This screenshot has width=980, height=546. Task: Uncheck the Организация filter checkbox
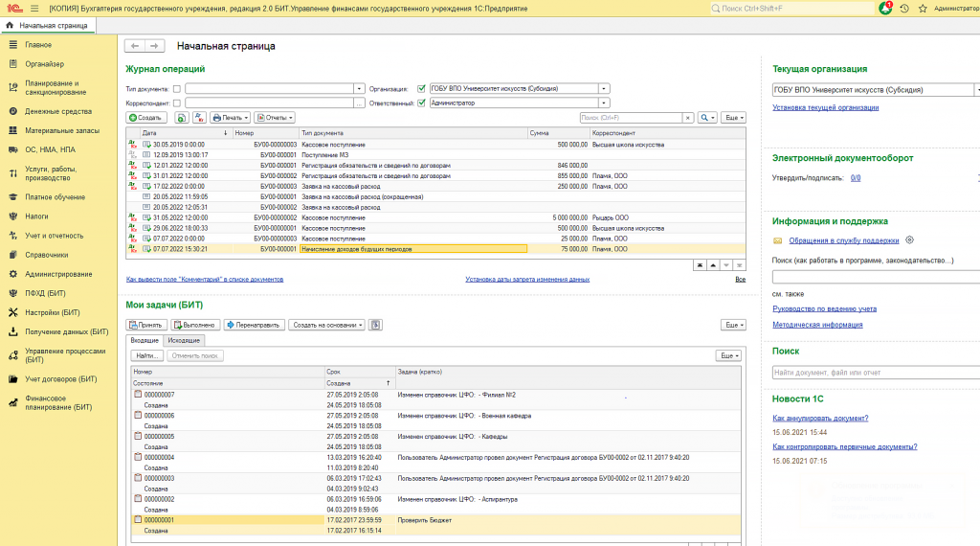421,89
